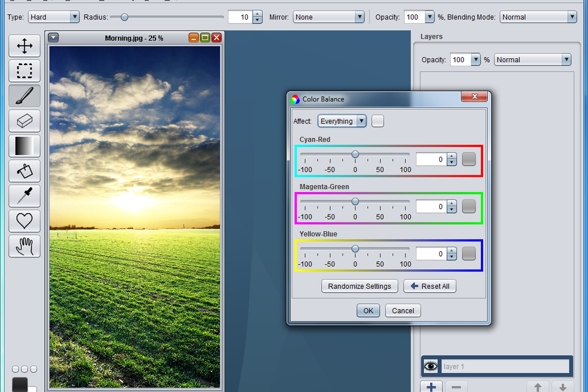Select the Brush tool
Screen dimensions: 588x392
(24, 96)
